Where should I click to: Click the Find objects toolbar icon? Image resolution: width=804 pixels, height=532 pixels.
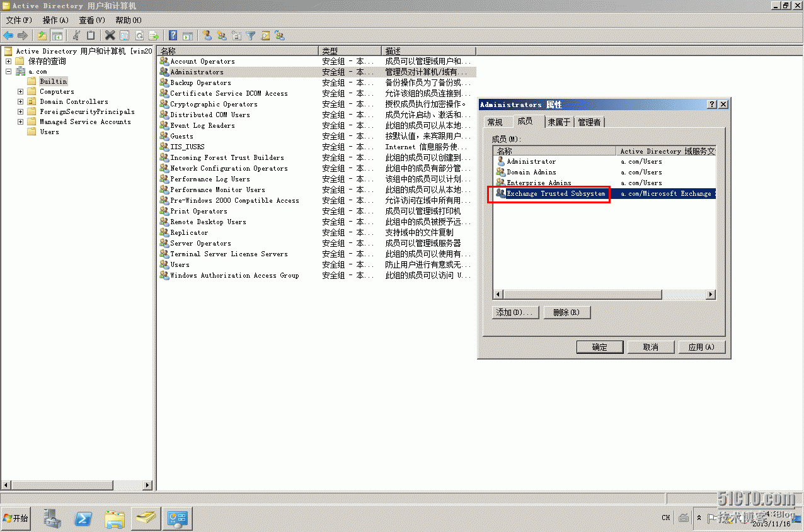click(x=265, y=36)
